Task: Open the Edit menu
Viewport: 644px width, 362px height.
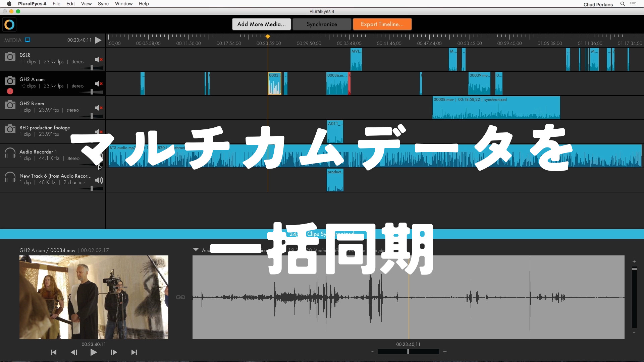Action: click(71, 4)
